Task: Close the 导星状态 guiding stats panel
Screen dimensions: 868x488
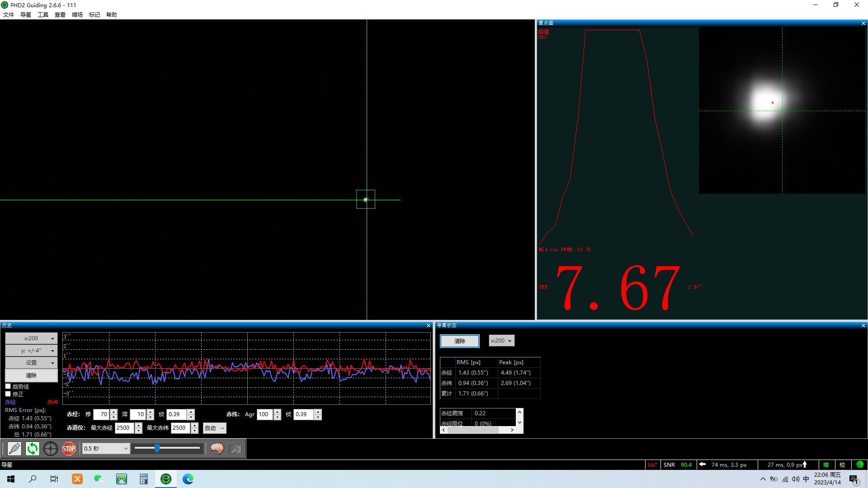Action: click(863, 325)
